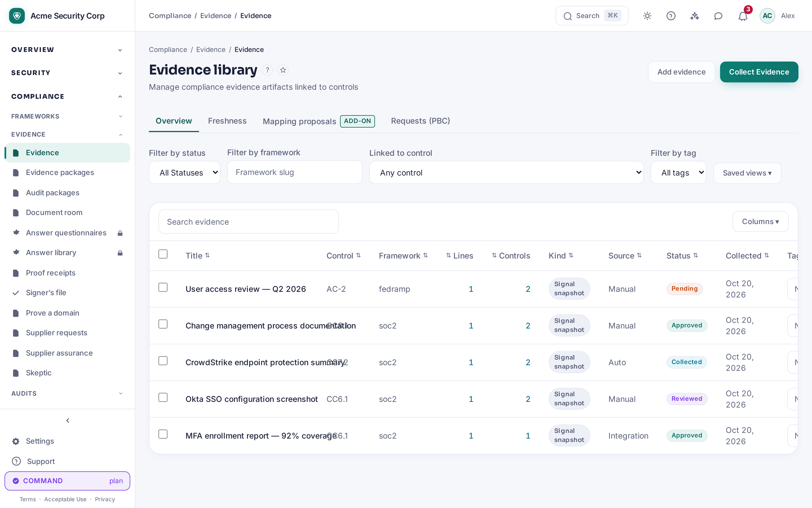Open locked Answer questionnaires item
The height and width of the screenshot is (508, 812).
click(x=67, y=233)
